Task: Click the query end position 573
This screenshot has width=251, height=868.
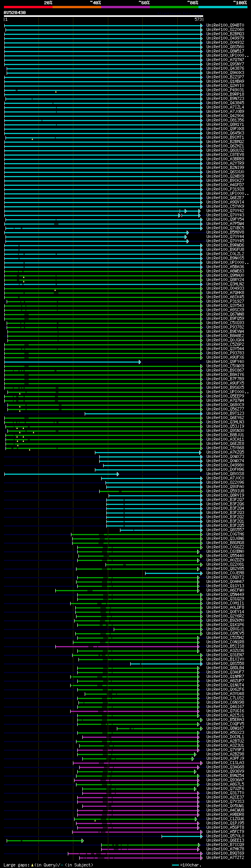Action: point(198,19)
